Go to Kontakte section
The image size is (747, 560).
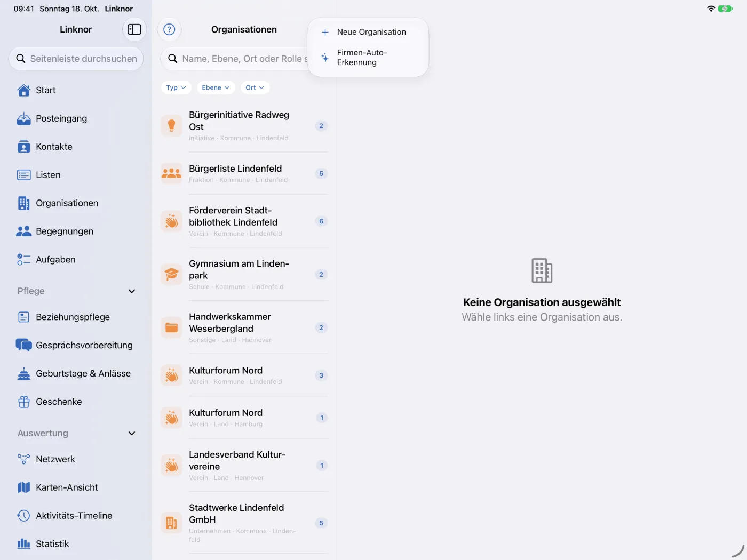tap(76, 147)
